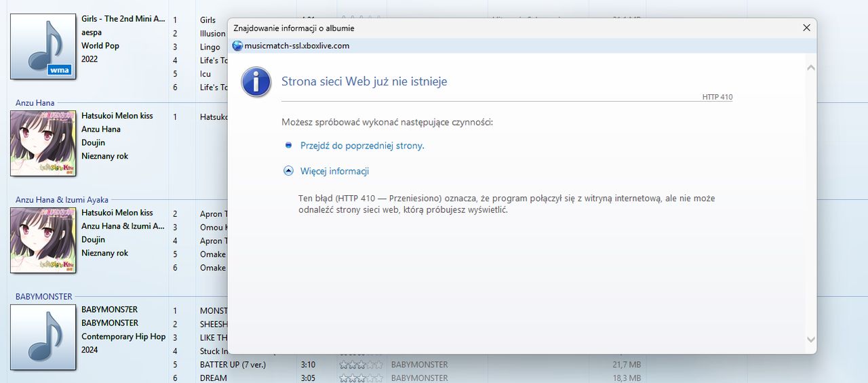The image size is (868, 383).
Task: Click Nieznany rok under Anzu Hana & Izumi album
Action: pyautogui.click(x=105, y=253)
